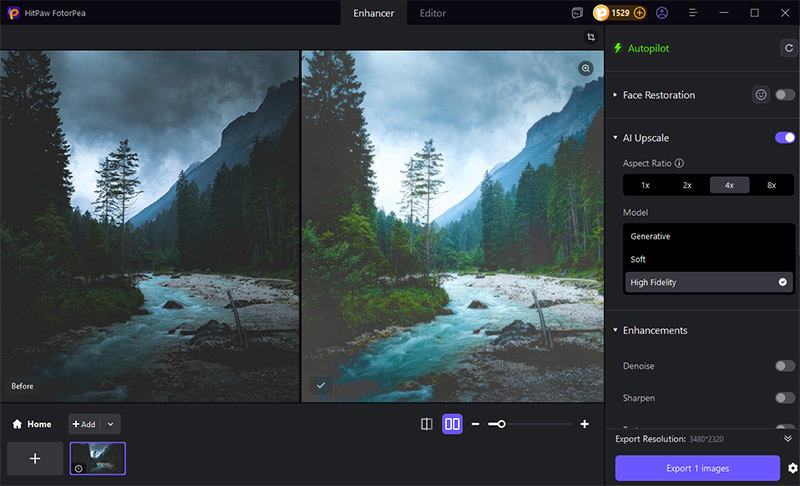Click the Aspect Ratio label
800x486 pixels.
click(647, 163)
